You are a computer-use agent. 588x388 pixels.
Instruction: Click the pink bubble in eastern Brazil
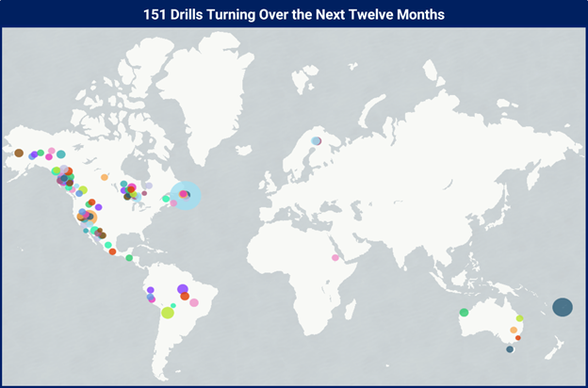[194, 302]
